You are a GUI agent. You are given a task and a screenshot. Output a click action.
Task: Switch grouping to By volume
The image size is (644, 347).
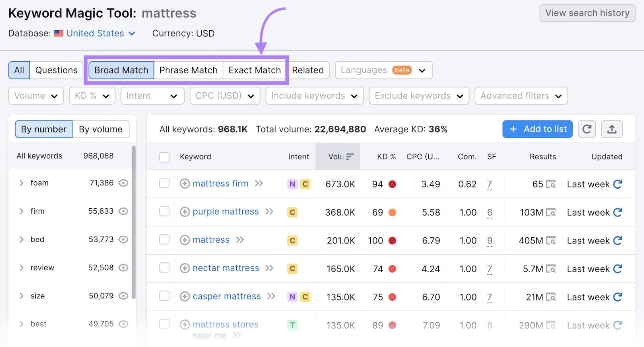click(x=101, y=129)
